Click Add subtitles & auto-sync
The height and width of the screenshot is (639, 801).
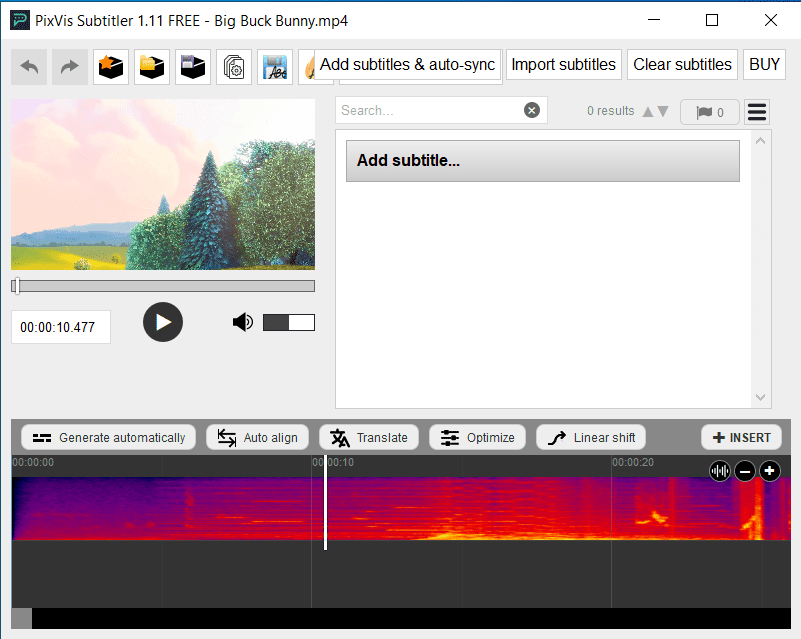click(407, 65)
